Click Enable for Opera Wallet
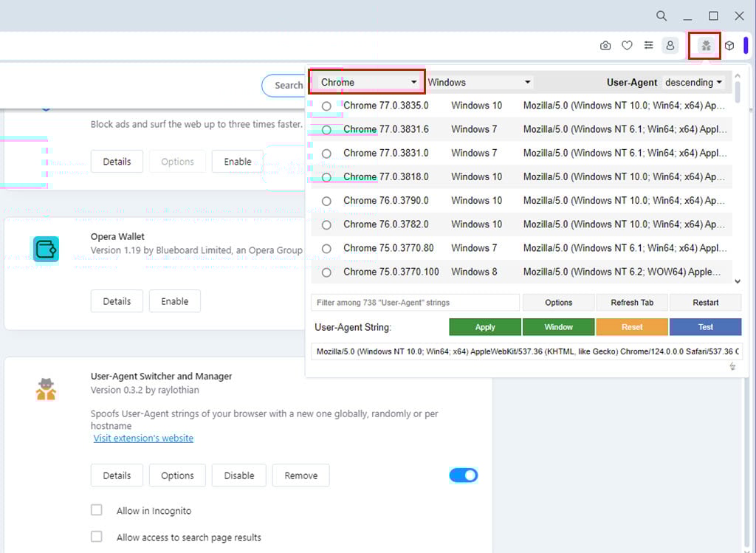 [174, 301]
